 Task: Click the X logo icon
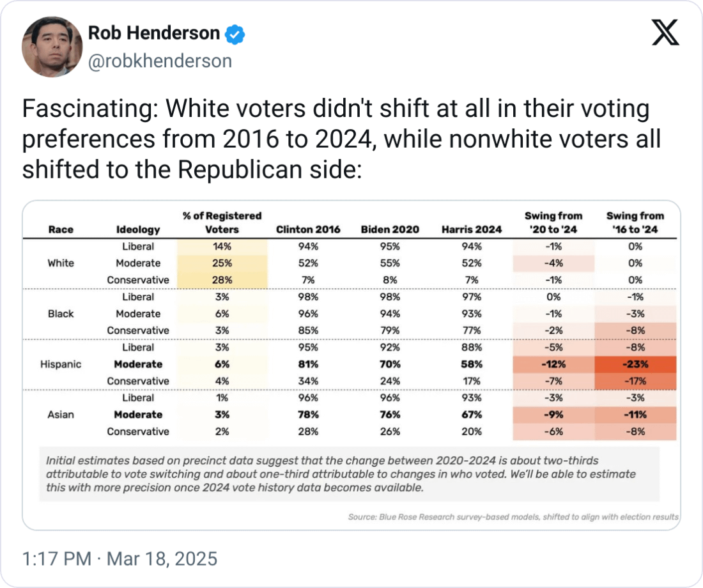[665, 33]
